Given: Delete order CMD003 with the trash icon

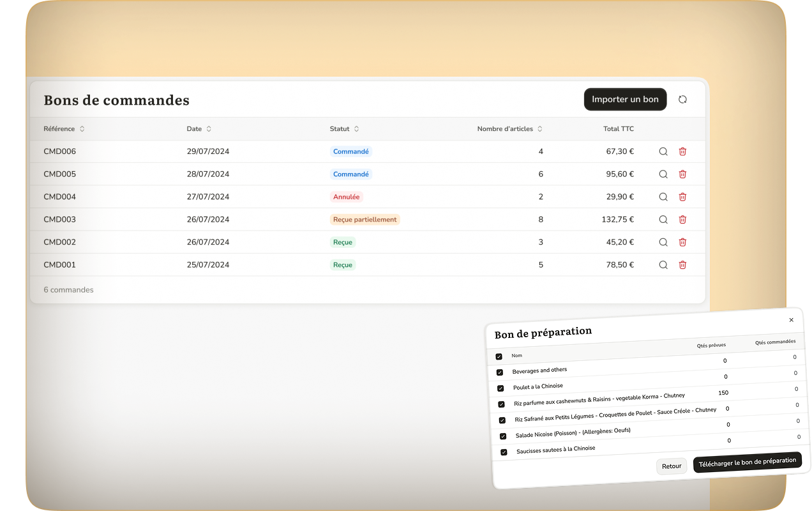Looking at the screenshot, I should 682,220.
